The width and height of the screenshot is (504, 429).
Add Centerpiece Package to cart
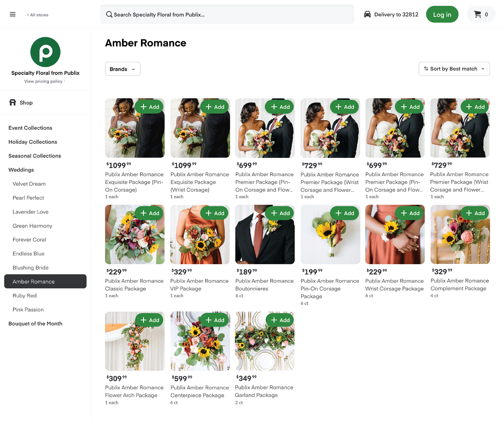coord(215,320)
